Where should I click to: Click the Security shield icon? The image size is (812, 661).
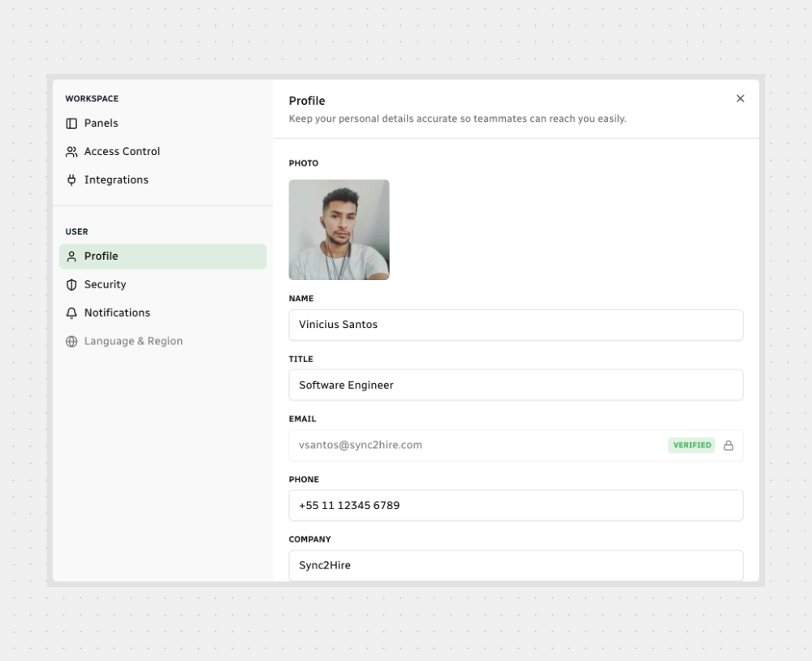point(71,285)
